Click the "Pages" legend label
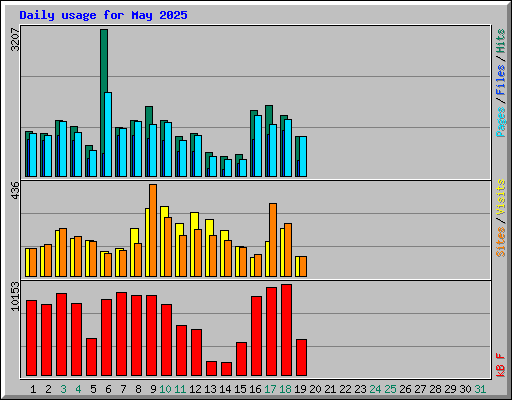The image size is (512, 400). coord(500,122)
